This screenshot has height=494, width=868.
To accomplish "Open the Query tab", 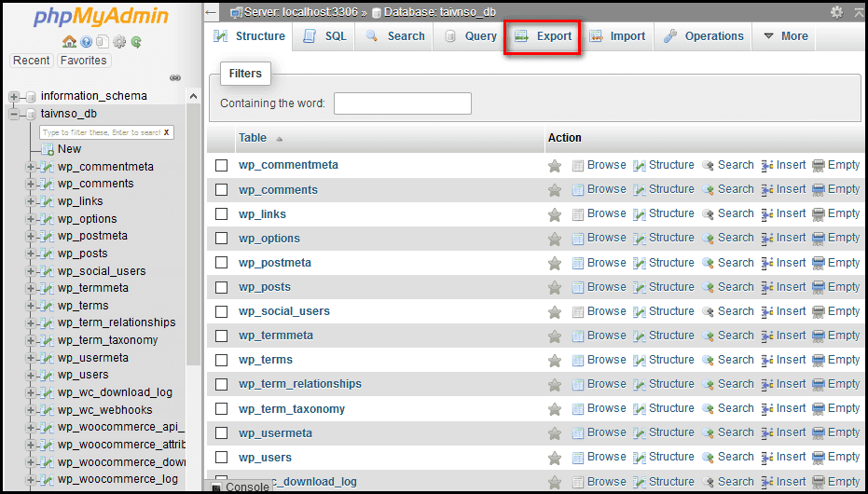I will [x=471, y=36].
